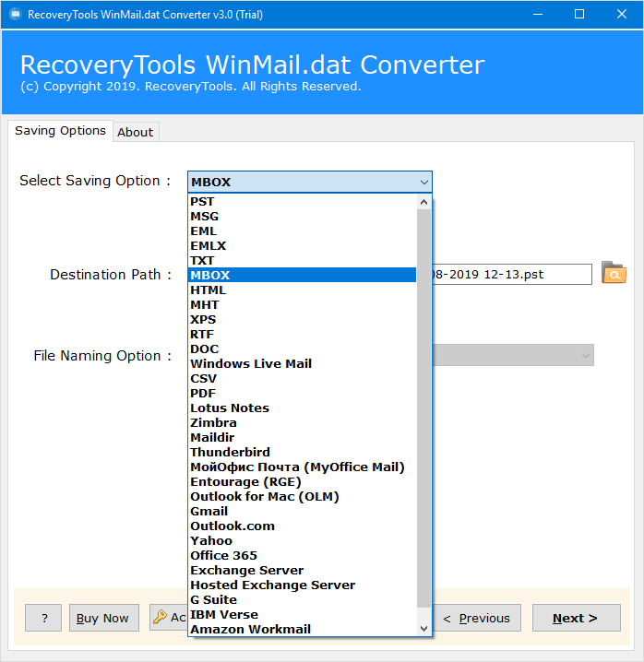Screen dimensions: 644x662
Task: Click the app icon in title bar
Action: 16,15
